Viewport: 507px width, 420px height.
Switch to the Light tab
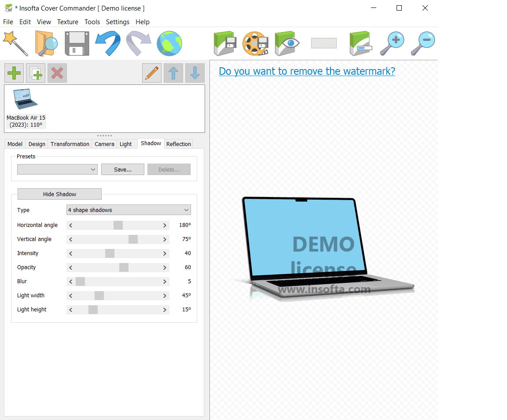point(125,144)
